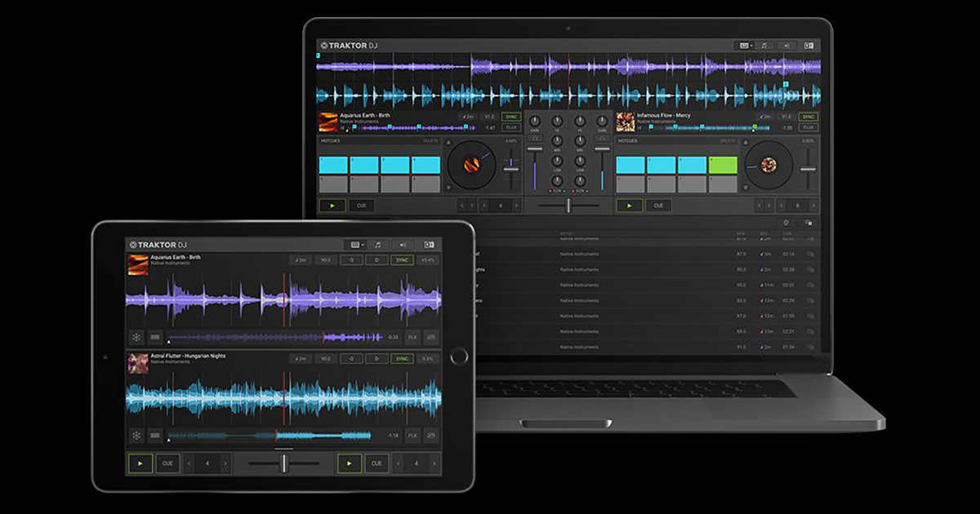Click the left MID EQ knob on the laptop mixer

[x=557, y=140]
